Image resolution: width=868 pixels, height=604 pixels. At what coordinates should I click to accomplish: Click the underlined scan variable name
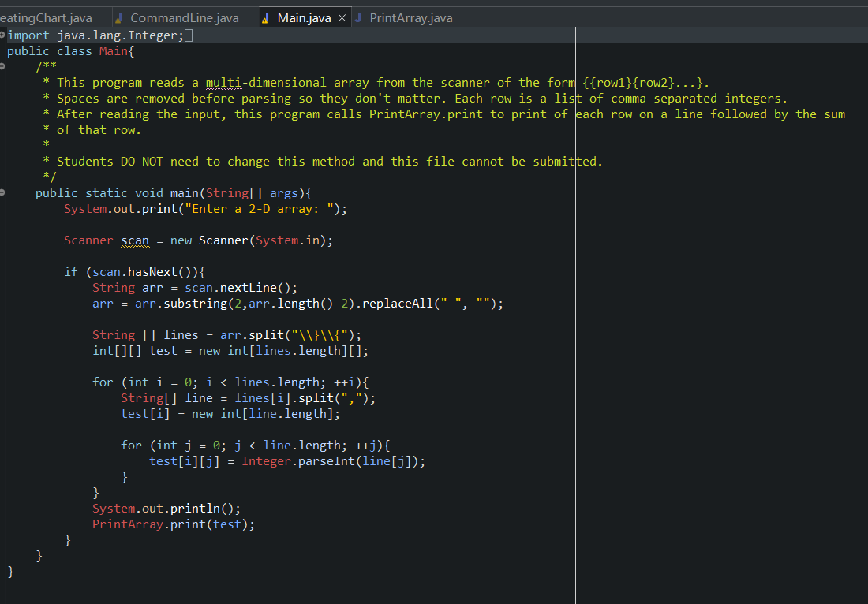134,240
